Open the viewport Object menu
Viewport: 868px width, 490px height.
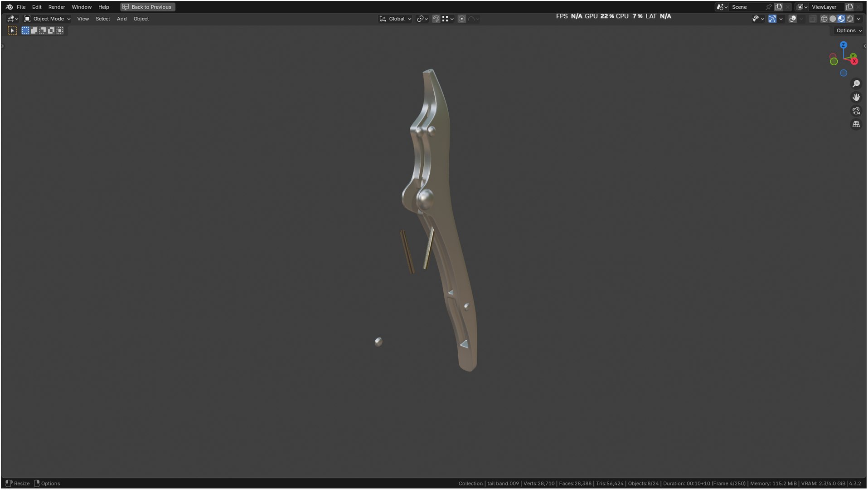coord(141,19)
